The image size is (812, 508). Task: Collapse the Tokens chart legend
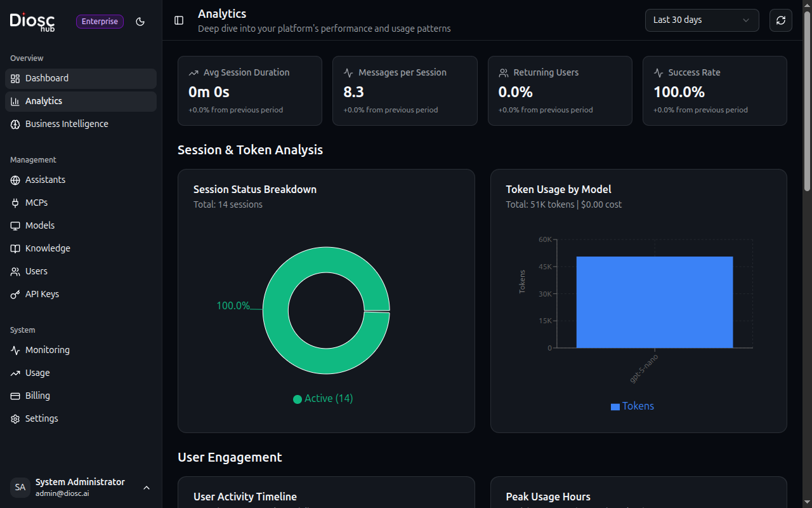[x=632, y=406]
